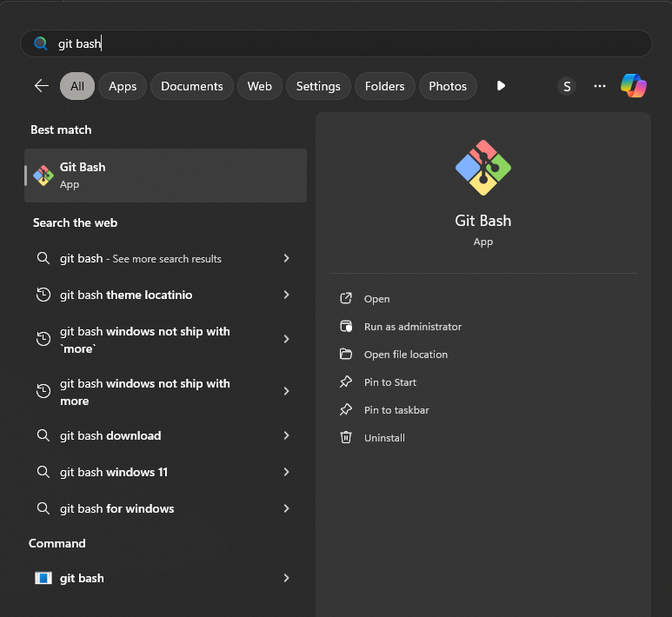
Task: Select the Documents filter tab
Action: pyautogui.click(x=192, y=86)
